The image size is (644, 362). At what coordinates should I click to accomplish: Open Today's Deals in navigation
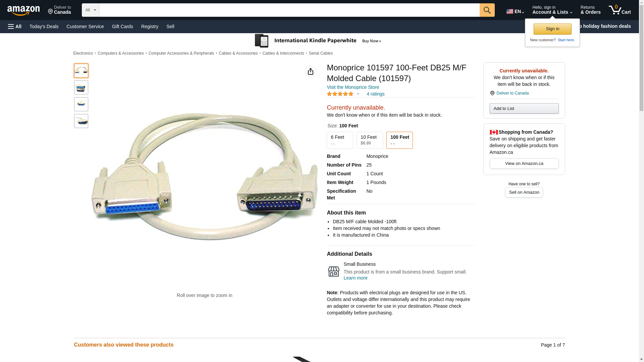coord(44,26)
